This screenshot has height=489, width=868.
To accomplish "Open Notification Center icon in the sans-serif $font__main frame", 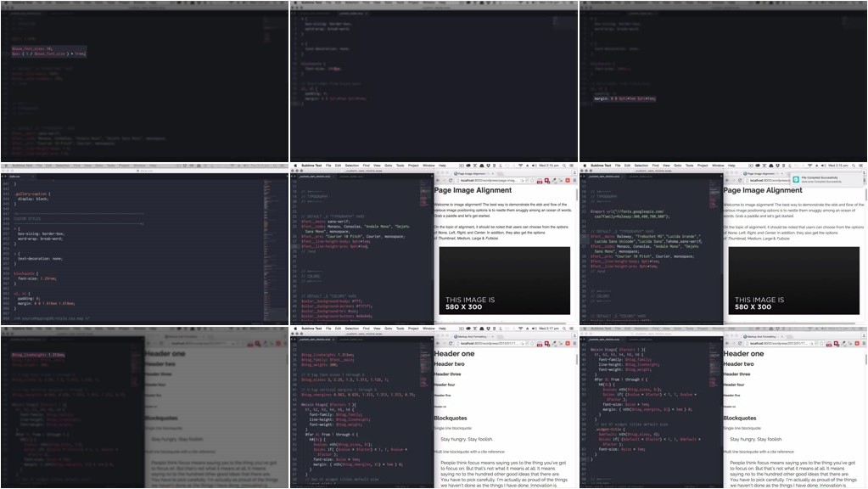I will pyautogui.click(x=572, y=165).
